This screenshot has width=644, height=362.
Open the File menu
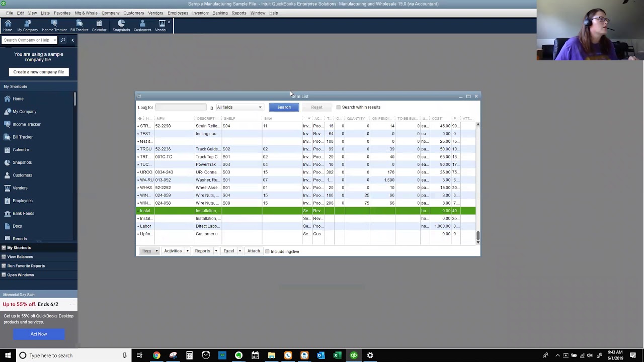point(10,13)
